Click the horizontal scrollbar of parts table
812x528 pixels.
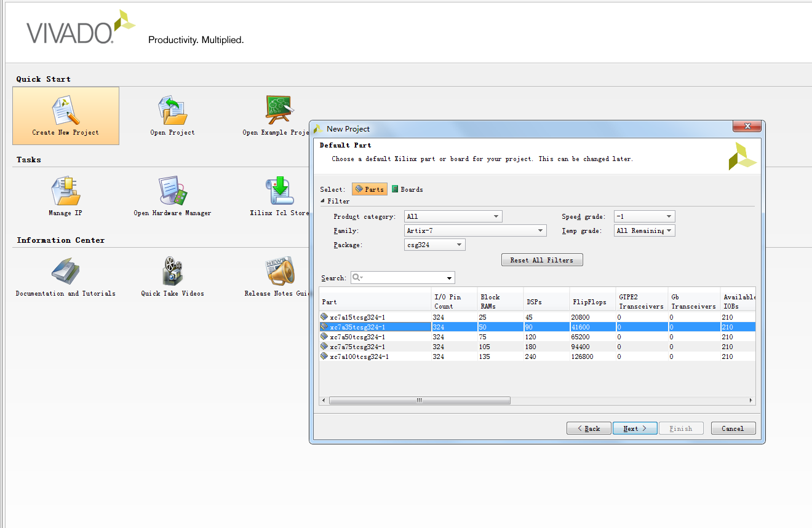[x=420, y=400]
